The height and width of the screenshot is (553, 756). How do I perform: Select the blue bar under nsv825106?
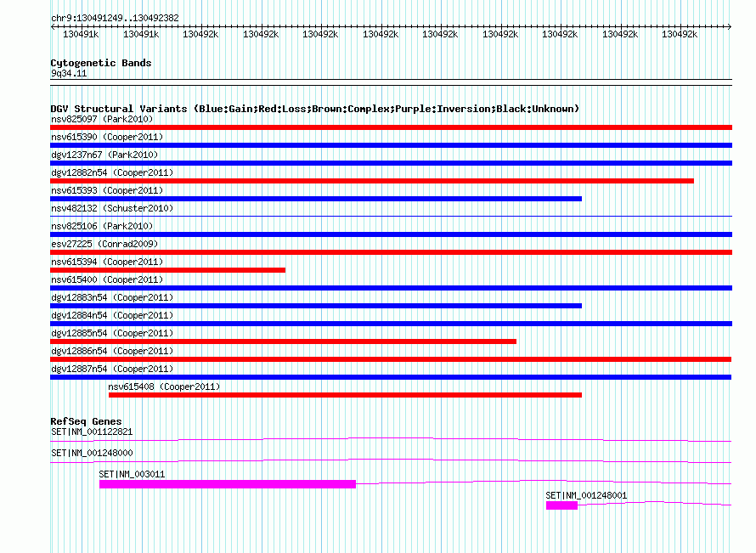tap(391, 234)
